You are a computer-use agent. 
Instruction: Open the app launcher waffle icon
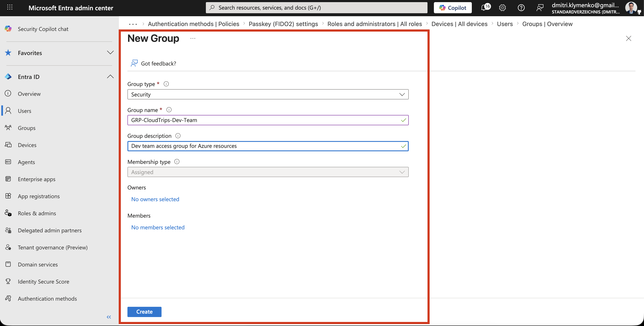[x=10, y=7]
